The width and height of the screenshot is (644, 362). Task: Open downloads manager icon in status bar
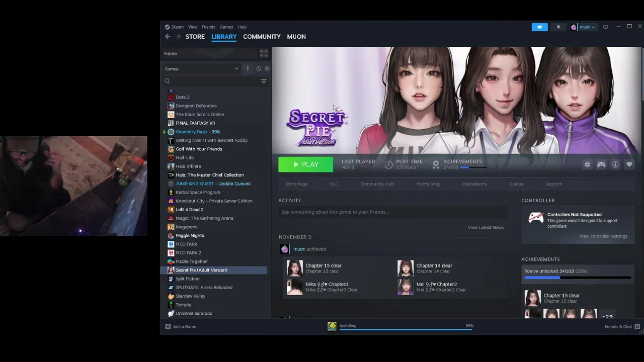tap(332, 326)
